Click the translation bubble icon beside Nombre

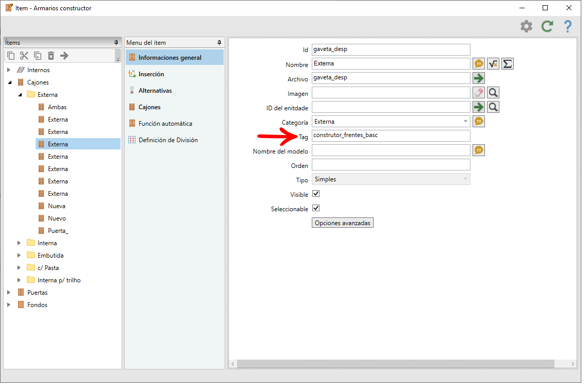(x=479, y=64)
